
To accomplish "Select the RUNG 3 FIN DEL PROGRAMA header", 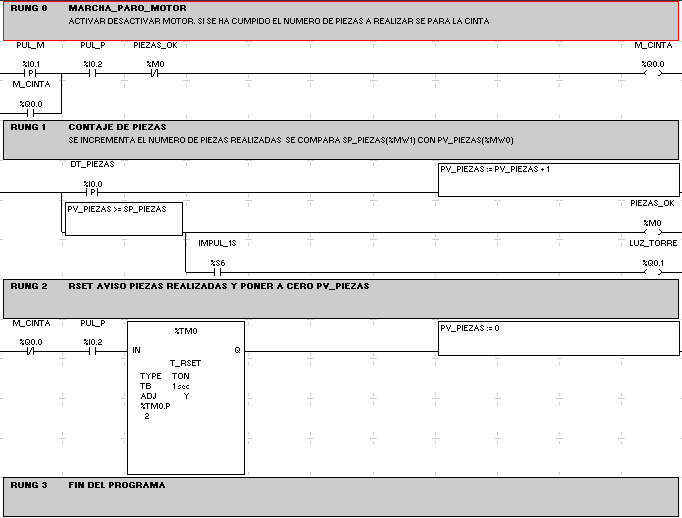I will pos(341,497).
